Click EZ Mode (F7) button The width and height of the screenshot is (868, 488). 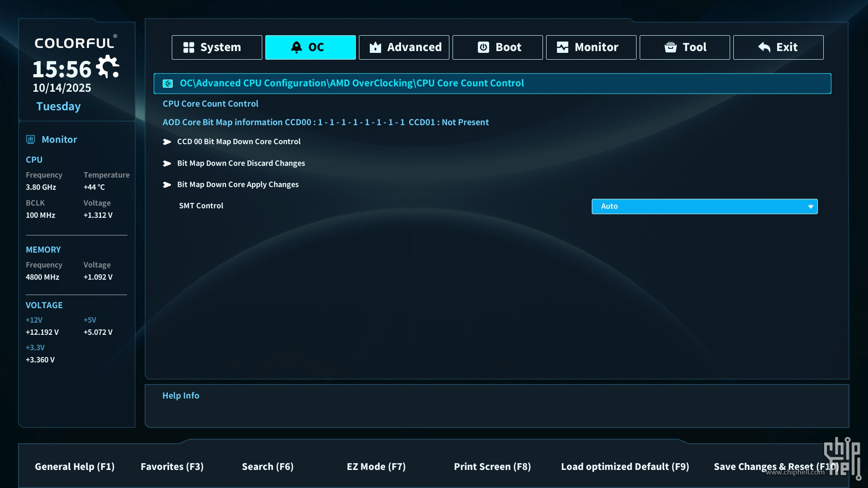point(376,467)
